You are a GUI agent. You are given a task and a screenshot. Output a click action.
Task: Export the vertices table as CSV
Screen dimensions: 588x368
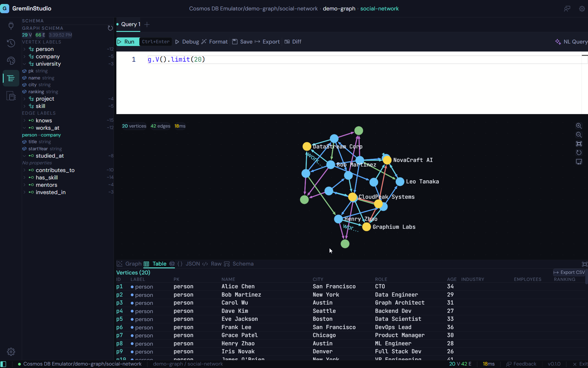point(569,272)
